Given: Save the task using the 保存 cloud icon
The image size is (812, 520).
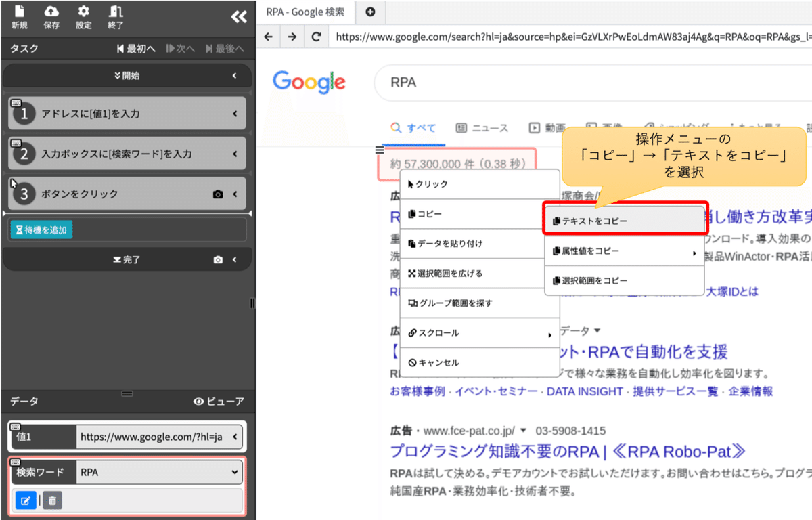Looking at the screenshot, I should (51, 16).
